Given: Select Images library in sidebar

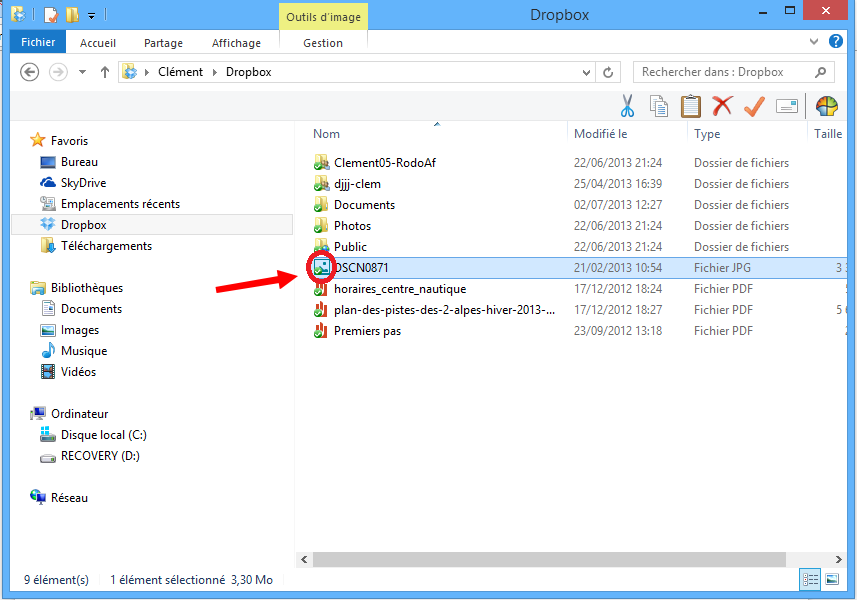Looking at the screenshot, I should point(80,330).
